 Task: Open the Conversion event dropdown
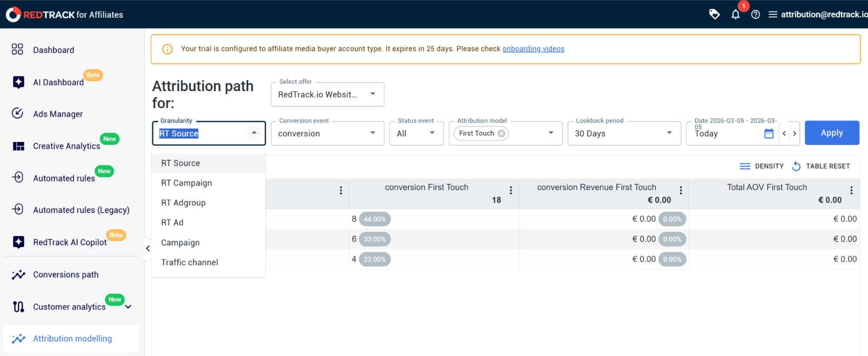pos(327,133)
